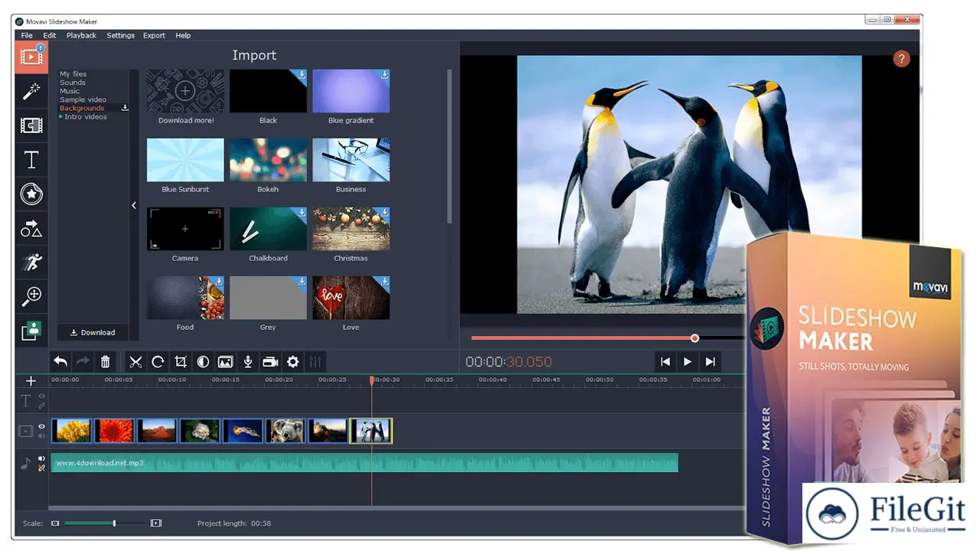The image size is (980, 551).
Task: Select Intro videos category
Action: 86,116
